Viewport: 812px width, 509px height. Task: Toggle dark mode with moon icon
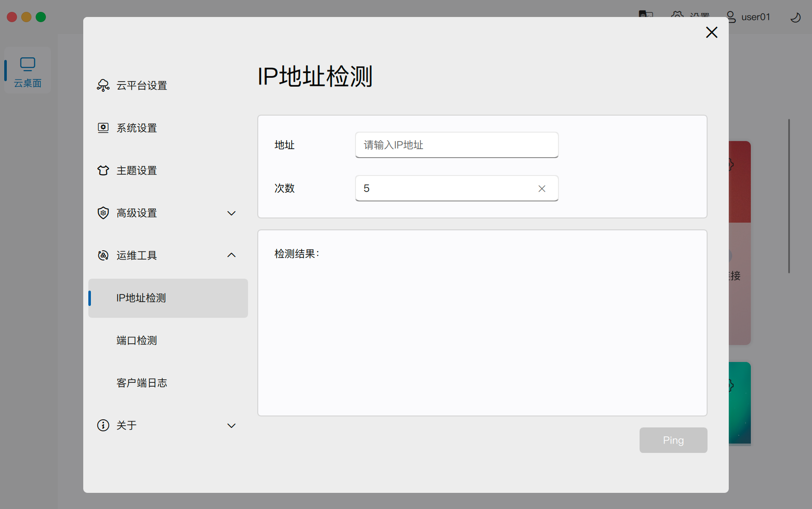click(x=795, y=17)
